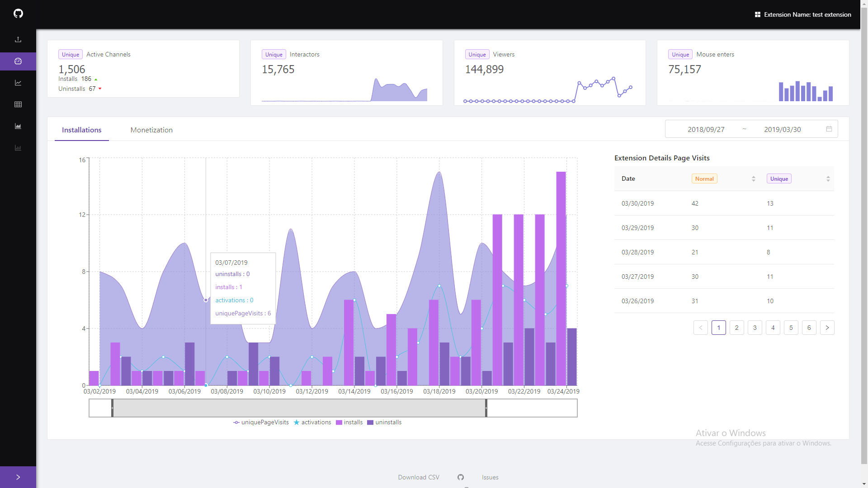Switch to the Installations tab
The width and height of the screenshot is (868, 488).
82,130
